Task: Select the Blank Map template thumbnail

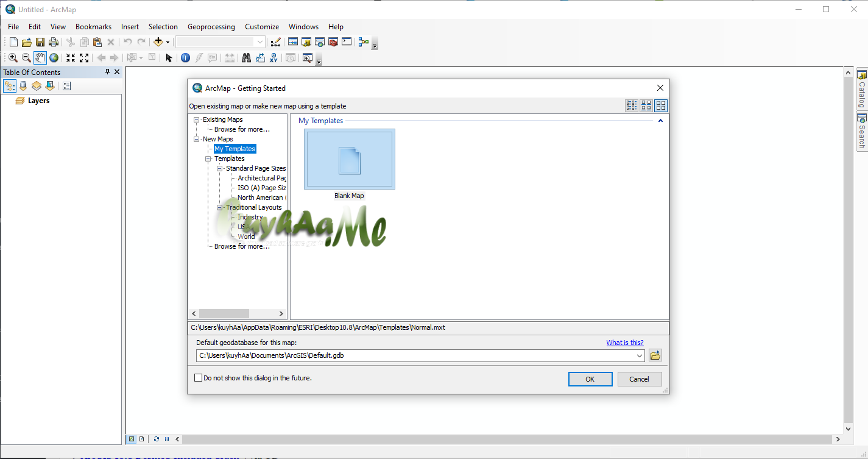Action: tap(350, 159)
